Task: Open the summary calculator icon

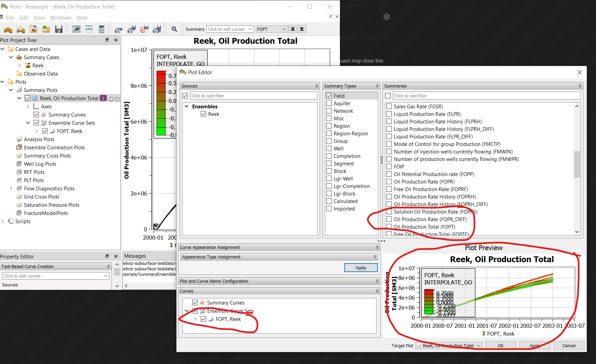Action: click(101, 29)
